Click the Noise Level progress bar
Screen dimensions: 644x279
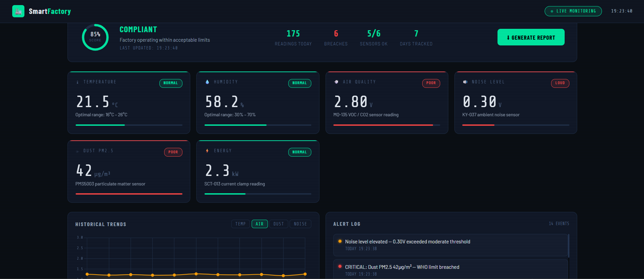515,125
